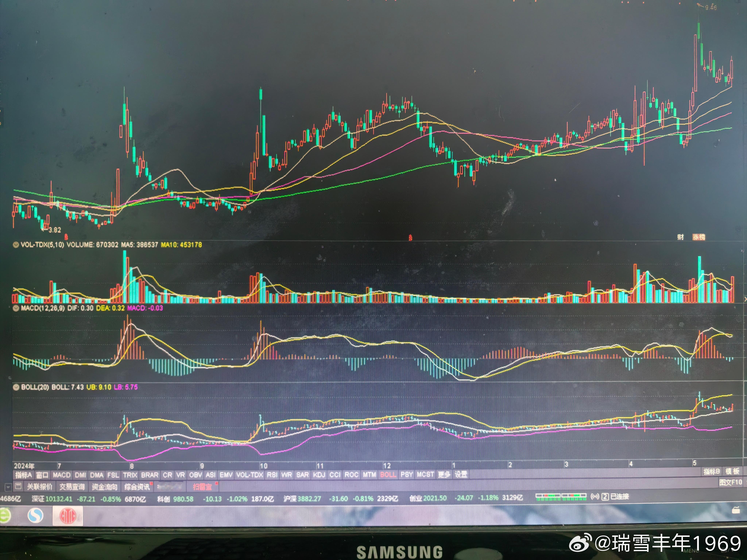The width and height of the screenshot is (747, 560).
Task: Open 资金流向 capital flow view
Action: point(104,487)
